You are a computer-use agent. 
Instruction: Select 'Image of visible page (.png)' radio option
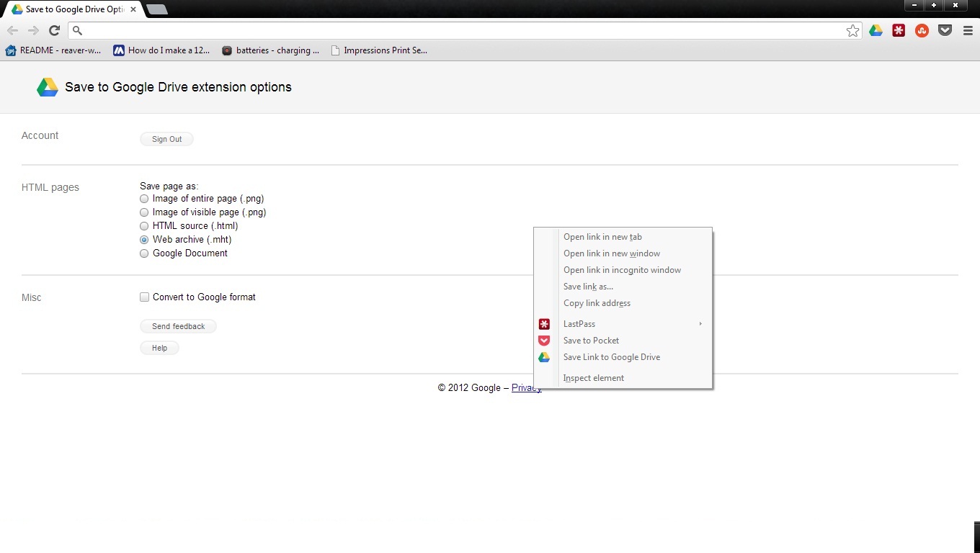[x=144, y=212]
